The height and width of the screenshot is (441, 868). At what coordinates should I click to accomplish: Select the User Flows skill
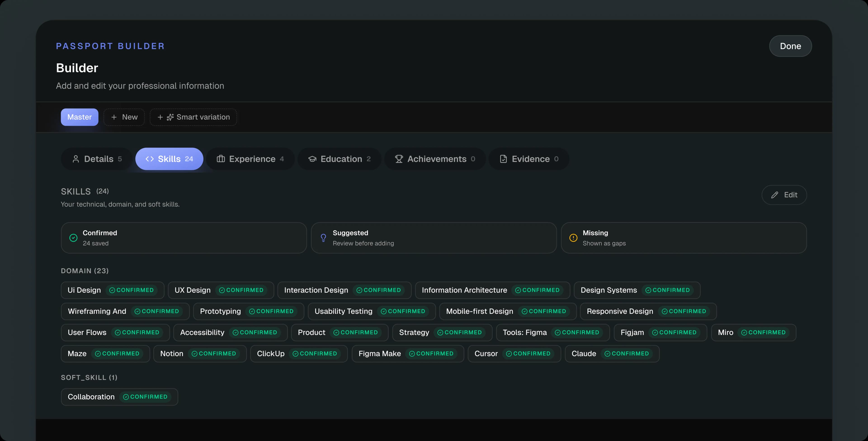point(115,333)
